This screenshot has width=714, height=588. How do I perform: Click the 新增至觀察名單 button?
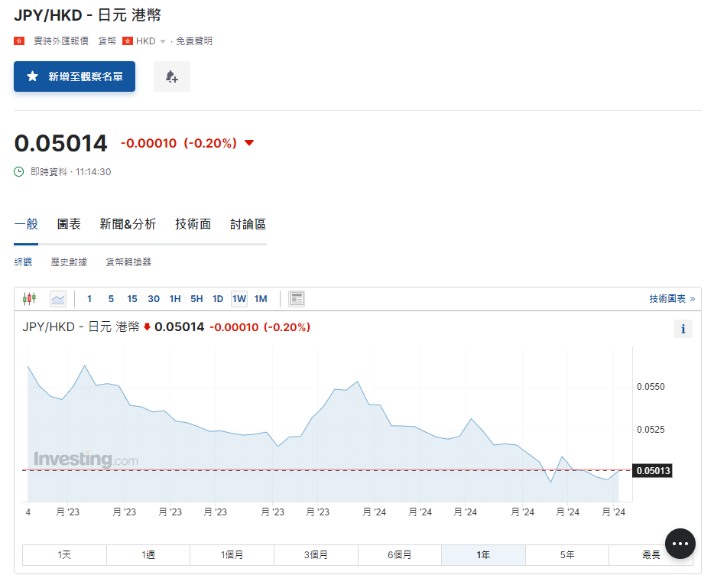coord(74,76)
